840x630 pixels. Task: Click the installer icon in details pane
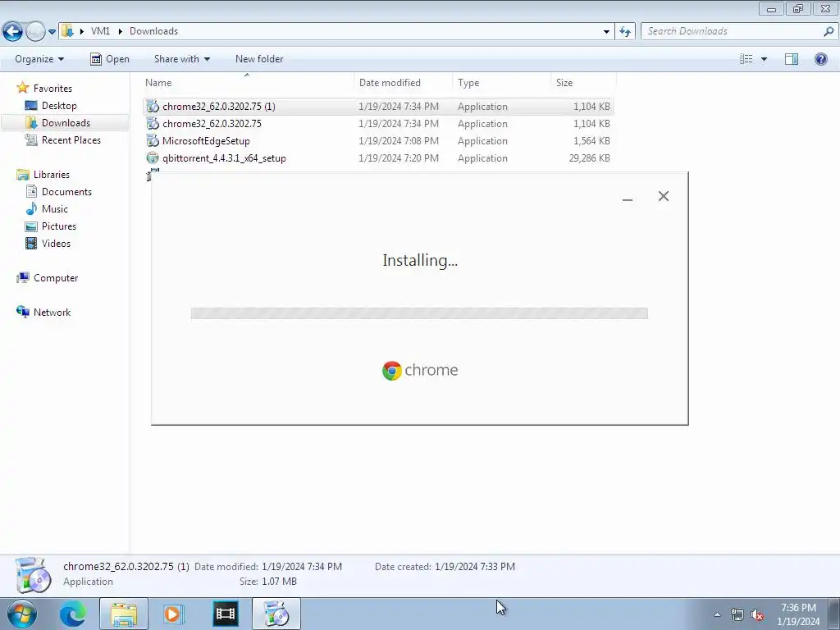33,575
